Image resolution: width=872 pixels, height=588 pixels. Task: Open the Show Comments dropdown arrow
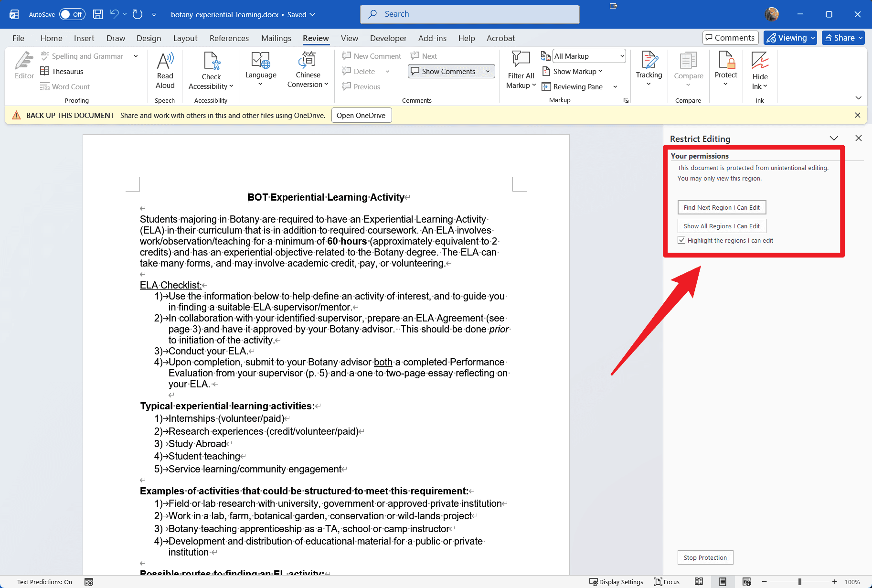click(x=488, y=72)
